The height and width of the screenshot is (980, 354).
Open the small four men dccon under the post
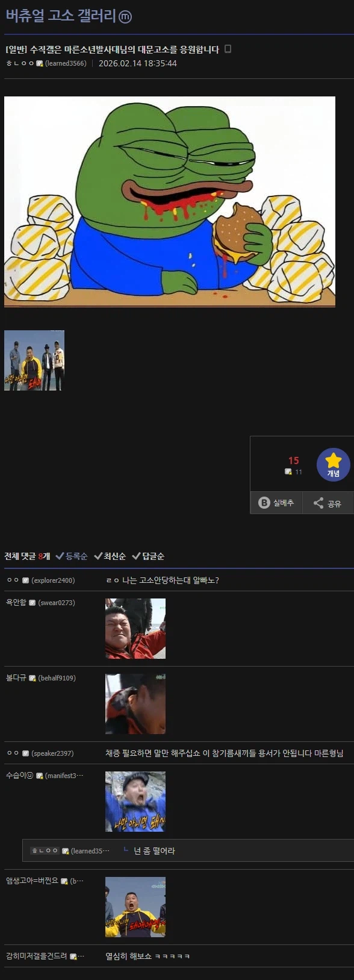pos(34,360)
